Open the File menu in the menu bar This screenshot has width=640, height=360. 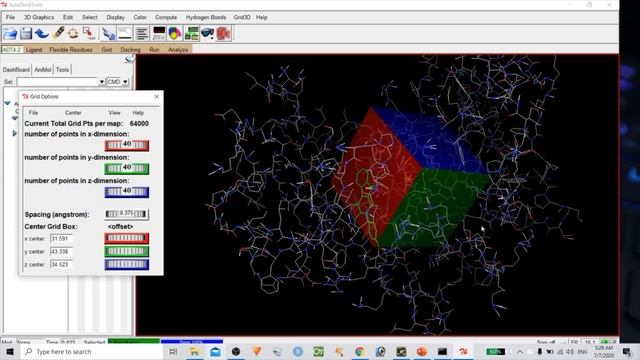click(x=10, y=17)
